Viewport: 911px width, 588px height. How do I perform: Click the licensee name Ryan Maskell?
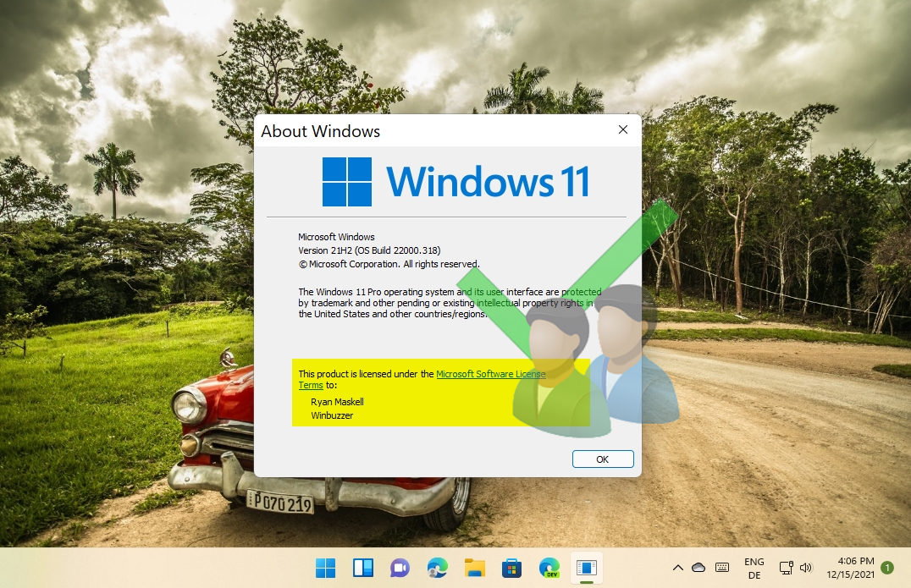click(x=337, y=402)
